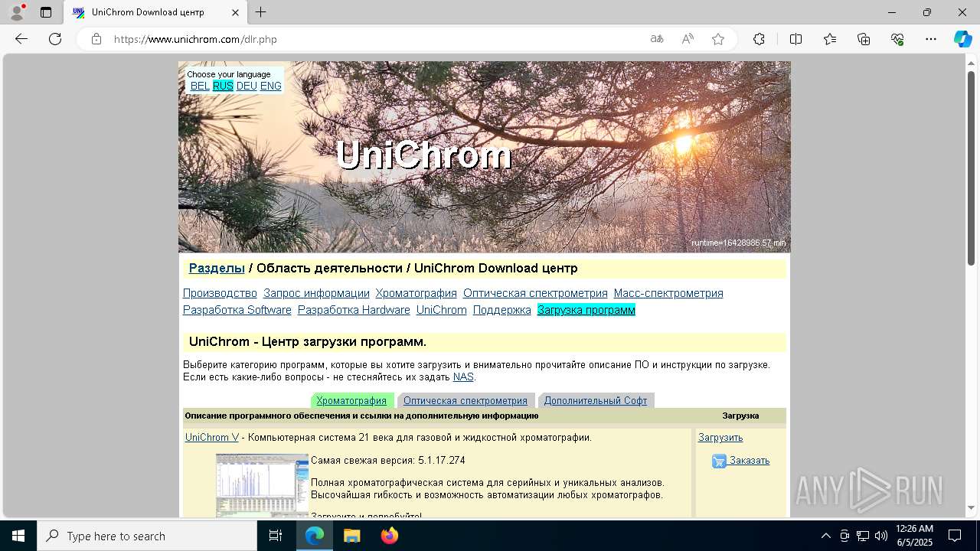
Task: Follow the NAS link
Action: (463, 377)
